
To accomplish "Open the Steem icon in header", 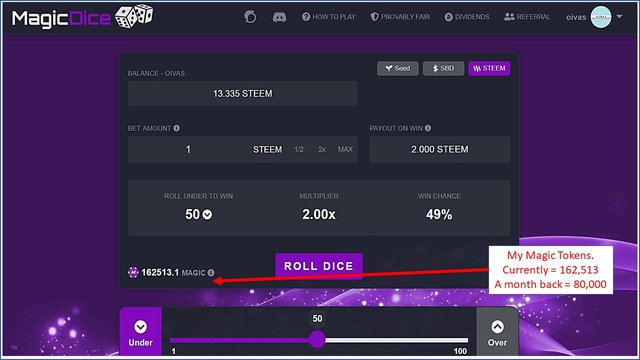I will tap(250, 17).
